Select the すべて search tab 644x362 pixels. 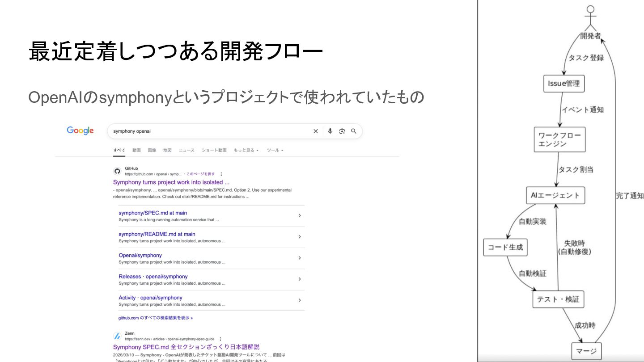(119, 150)
